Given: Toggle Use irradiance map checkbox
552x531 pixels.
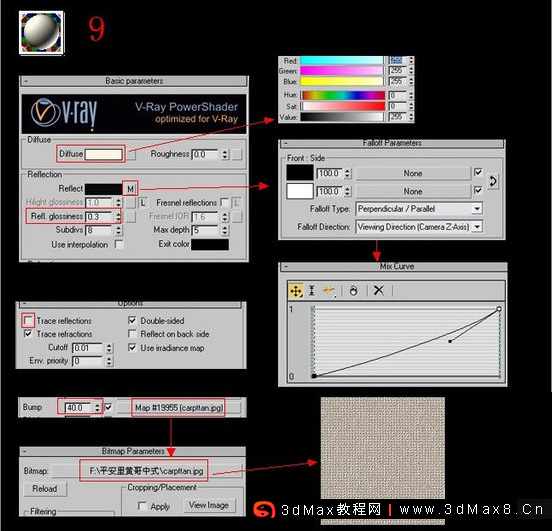Looking at the screenshot, I should [x=132, y=348].
